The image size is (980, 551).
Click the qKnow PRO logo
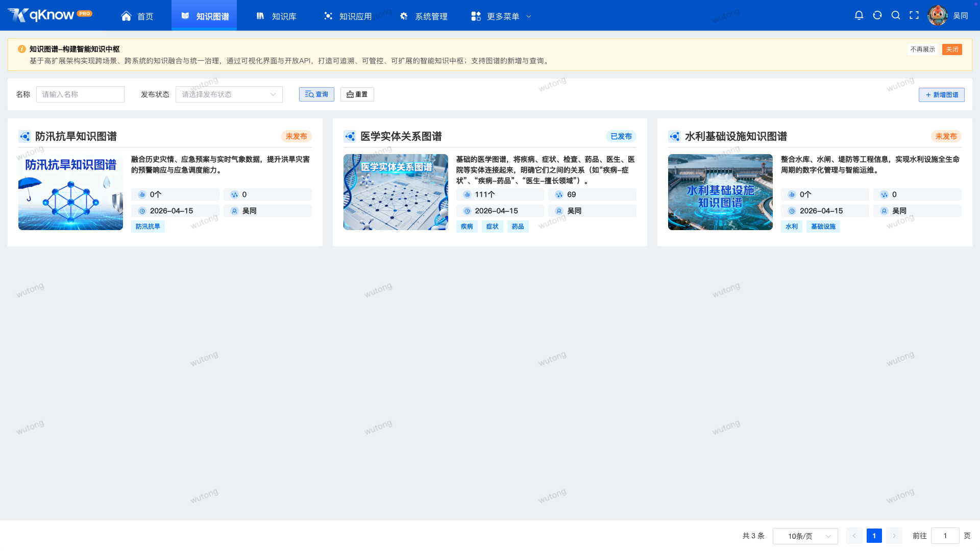pos(50,15)
